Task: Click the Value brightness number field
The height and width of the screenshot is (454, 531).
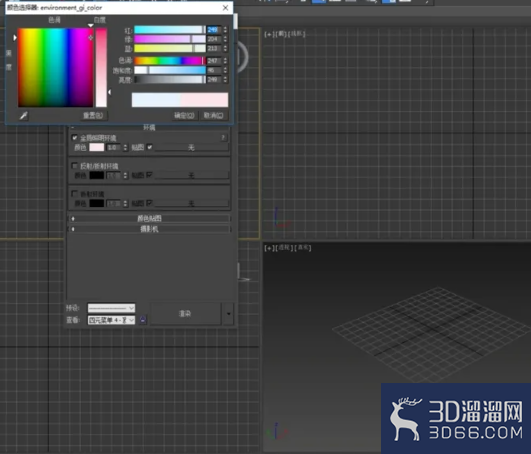Action: click(214, 80)
